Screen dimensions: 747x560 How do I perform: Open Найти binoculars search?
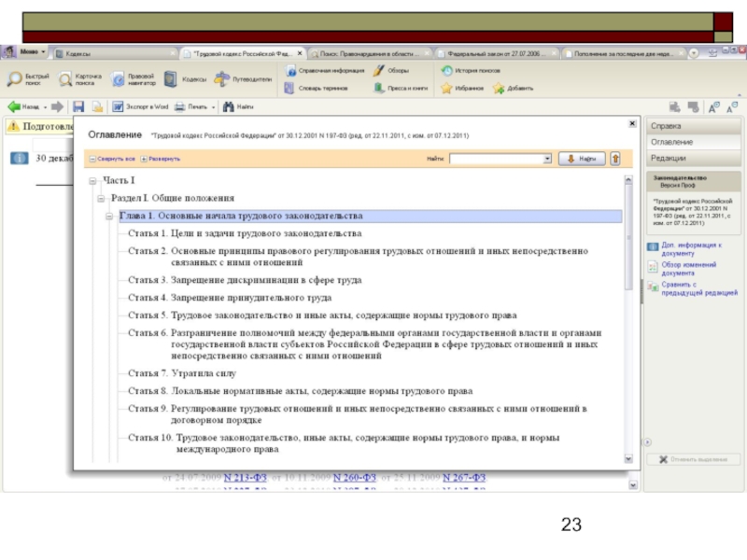(238, 106)
